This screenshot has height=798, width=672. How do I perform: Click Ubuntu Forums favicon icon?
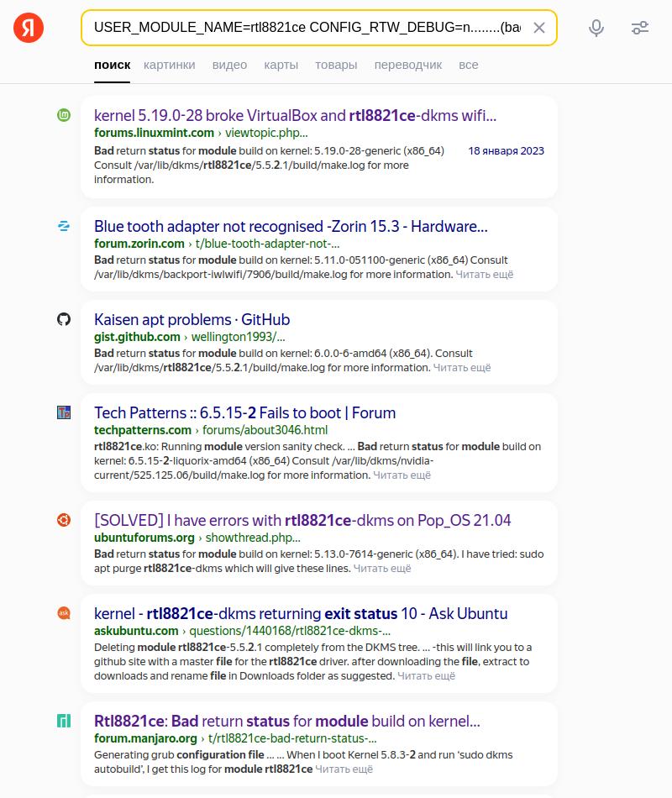tap(64, 520)
